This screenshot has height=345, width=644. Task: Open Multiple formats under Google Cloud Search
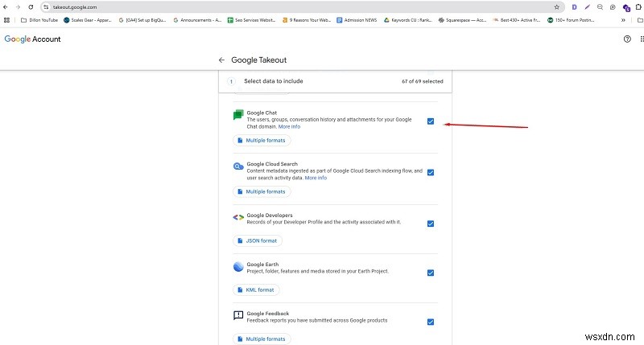pos(262,191)
